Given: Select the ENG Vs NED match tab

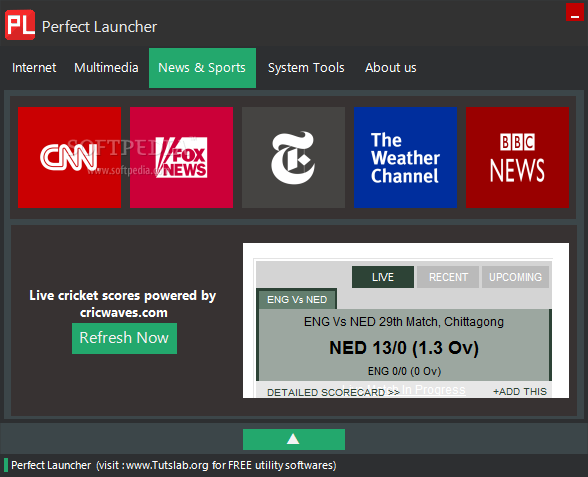Looking at the screenshot, I should coord(297,299).
